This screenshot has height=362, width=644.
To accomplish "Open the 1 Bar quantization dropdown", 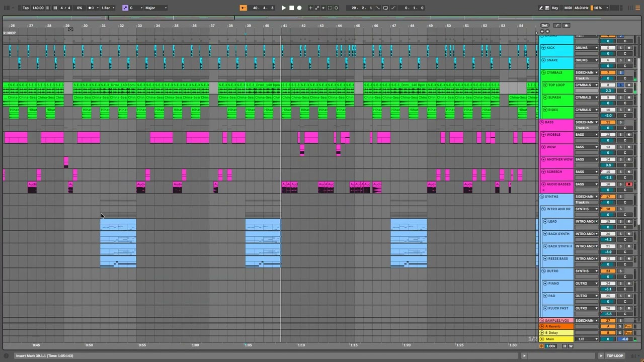I will pyautogui.click(x=108, y=8).
